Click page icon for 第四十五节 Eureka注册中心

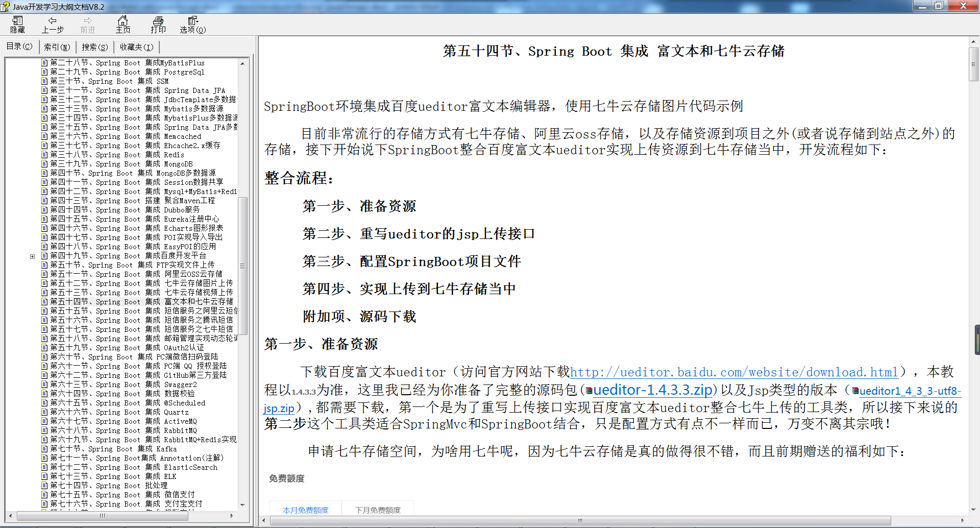[44, 219]
